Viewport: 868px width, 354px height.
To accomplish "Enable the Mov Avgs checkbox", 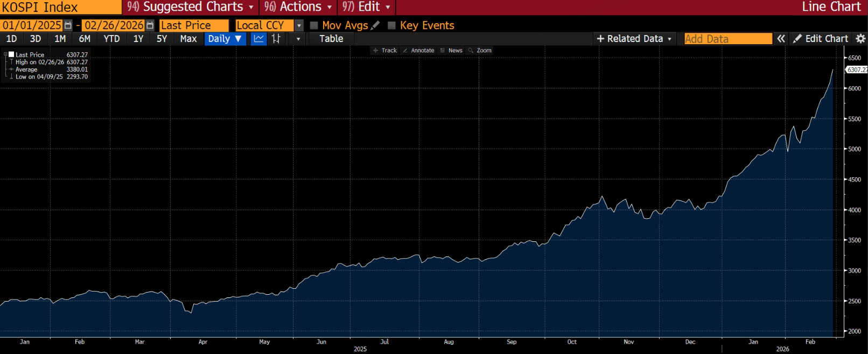I will [x=314, y=25].
